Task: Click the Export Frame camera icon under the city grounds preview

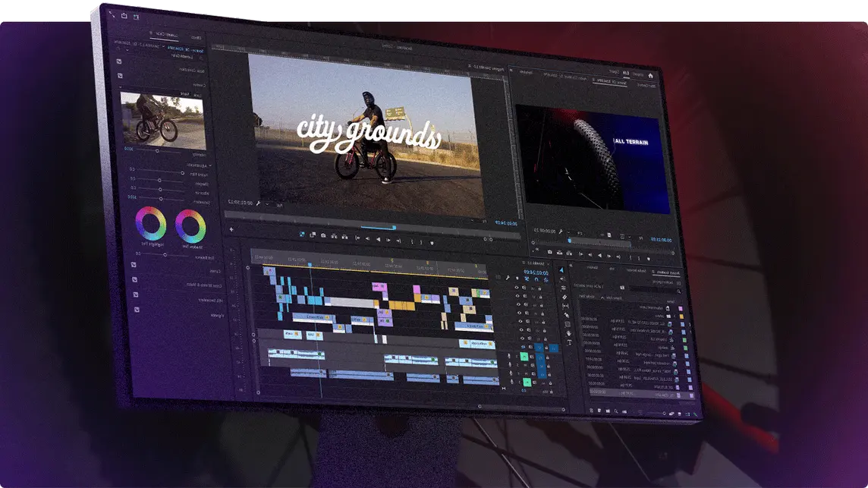Action: 323,236
